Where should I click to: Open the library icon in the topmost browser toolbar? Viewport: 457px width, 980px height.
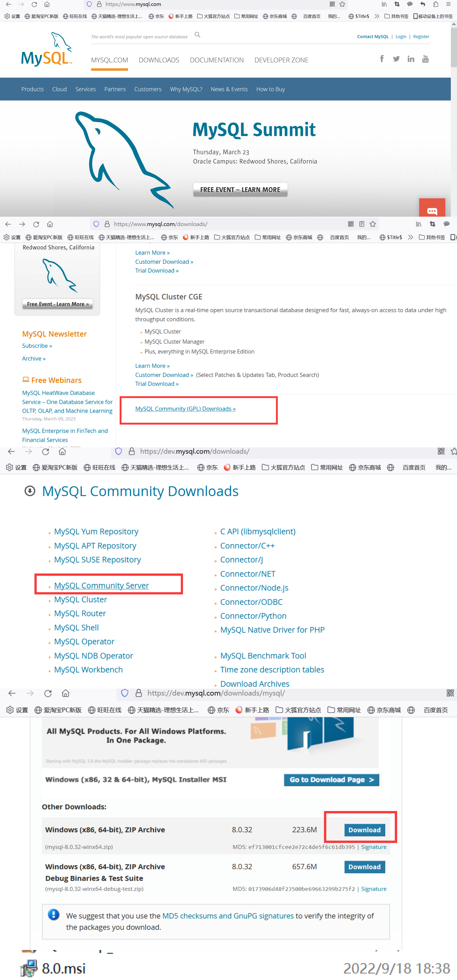click(384, 4)
